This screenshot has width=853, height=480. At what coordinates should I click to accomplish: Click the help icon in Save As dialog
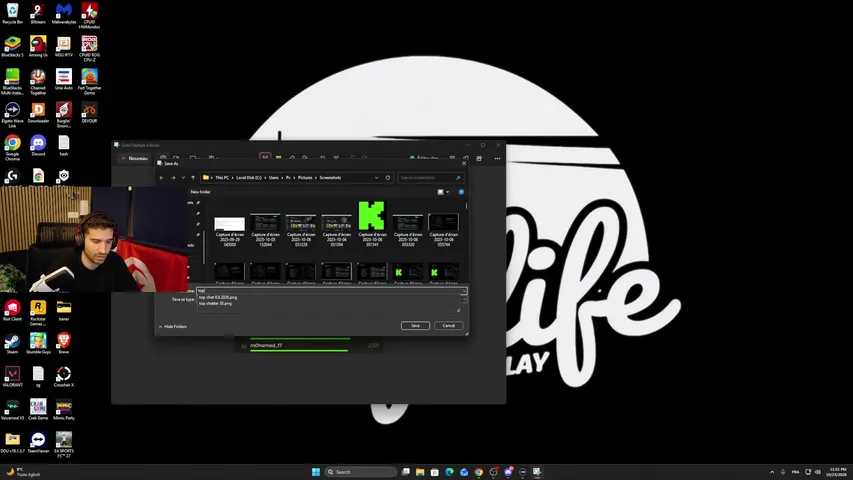(461, 192)
